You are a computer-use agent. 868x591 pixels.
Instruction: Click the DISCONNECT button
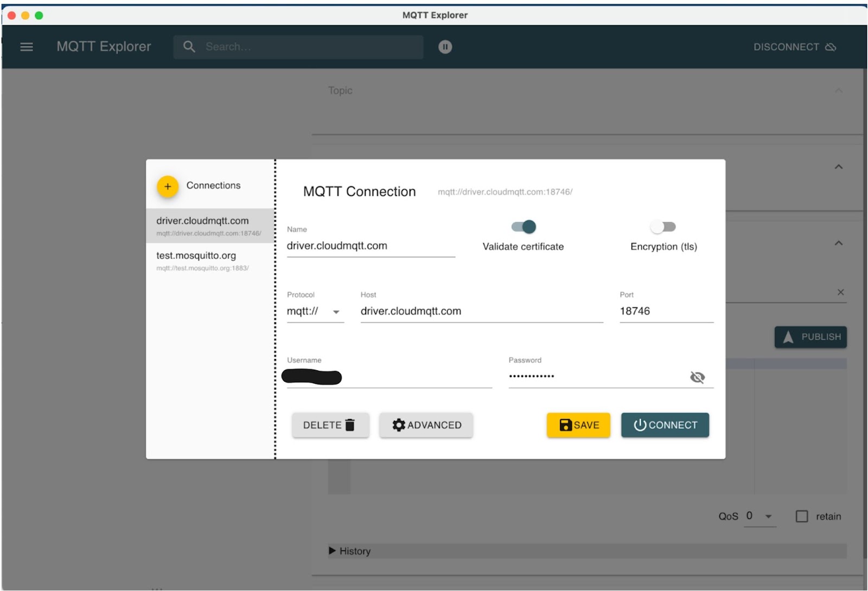click(x=794, y=47)
